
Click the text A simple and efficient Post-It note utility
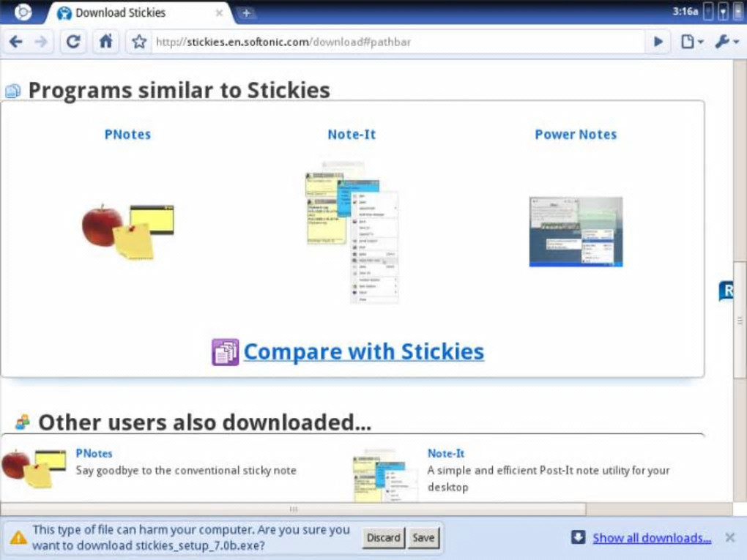point(549,479)
